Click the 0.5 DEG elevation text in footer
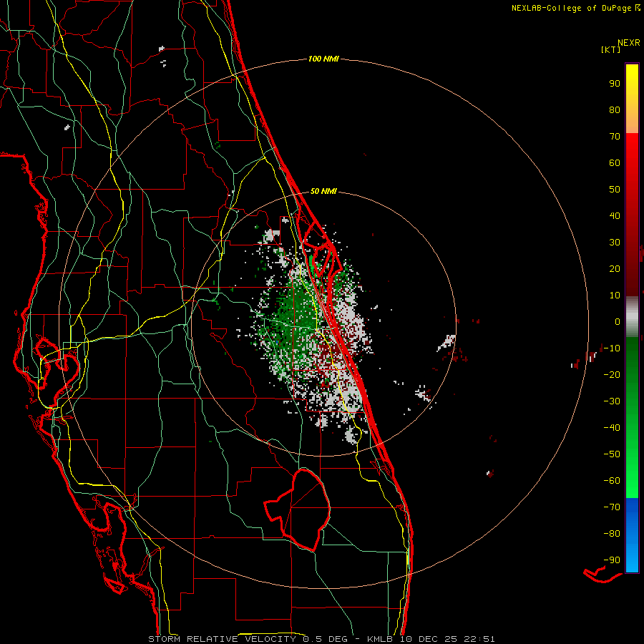644x644 pixels. tap(326, 639)
